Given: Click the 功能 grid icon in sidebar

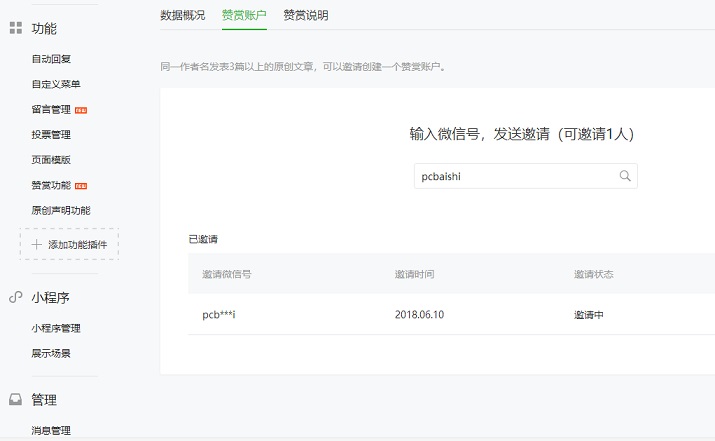Looking at the screenshot, I should [15, 29].
